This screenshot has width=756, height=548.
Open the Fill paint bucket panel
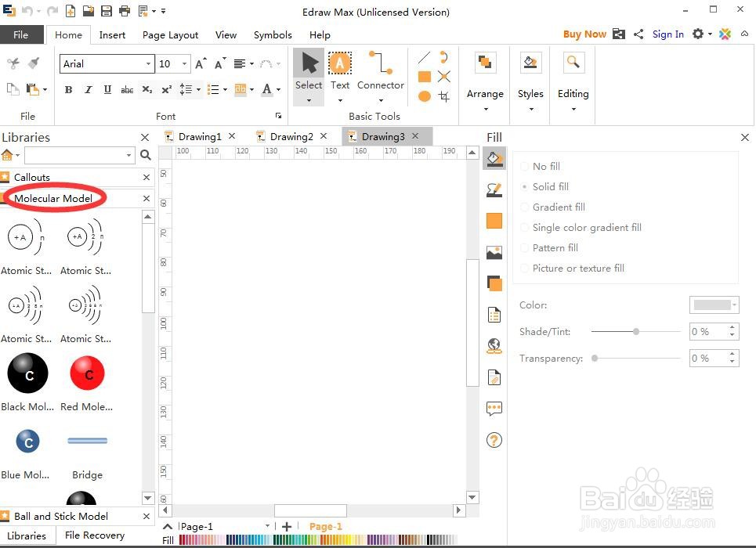[494, 159]
